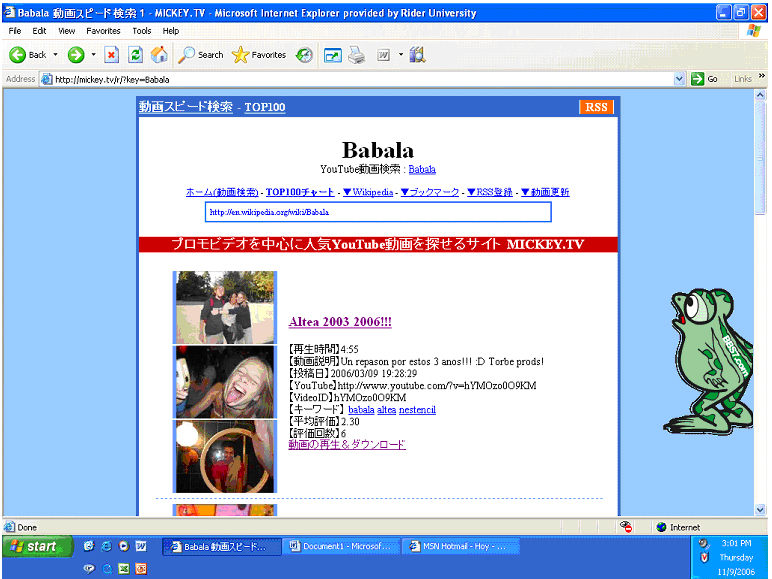Click the babala keyword link
The height and width of the screenshot is (579, 772).
[x=361, y=410]
